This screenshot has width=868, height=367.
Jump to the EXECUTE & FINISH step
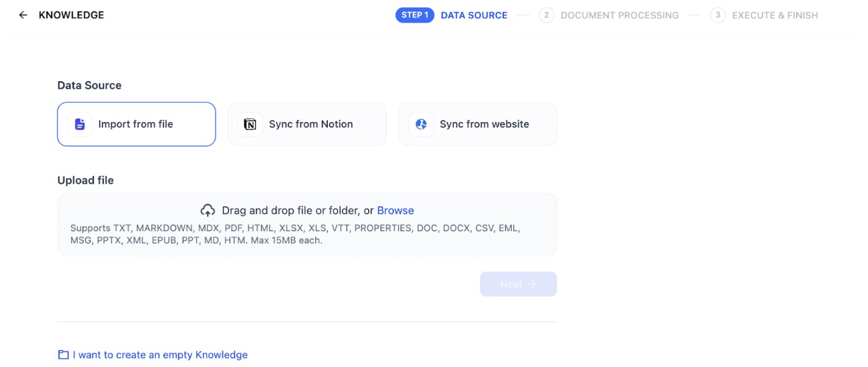click(775, 15)
